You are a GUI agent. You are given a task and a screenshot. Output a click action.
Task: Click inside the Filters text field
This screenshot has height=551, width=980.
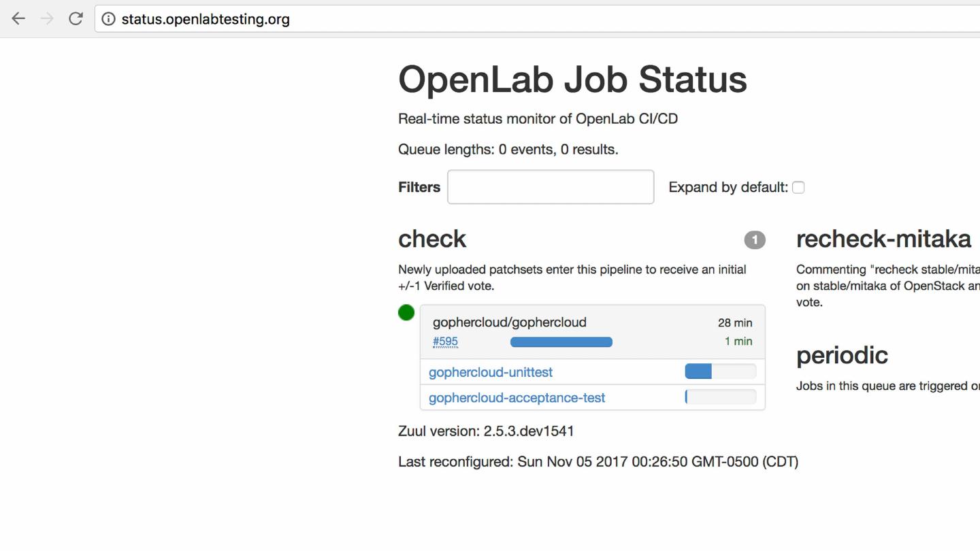click(550, 186)
